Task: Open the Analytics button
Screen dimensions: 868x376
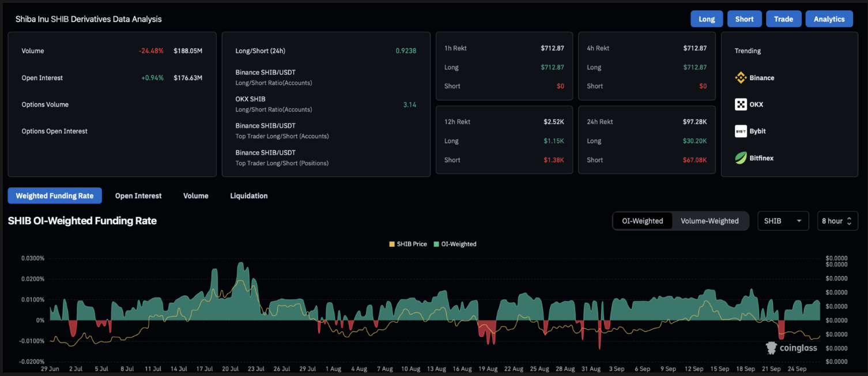Action: tap(829, 19)
